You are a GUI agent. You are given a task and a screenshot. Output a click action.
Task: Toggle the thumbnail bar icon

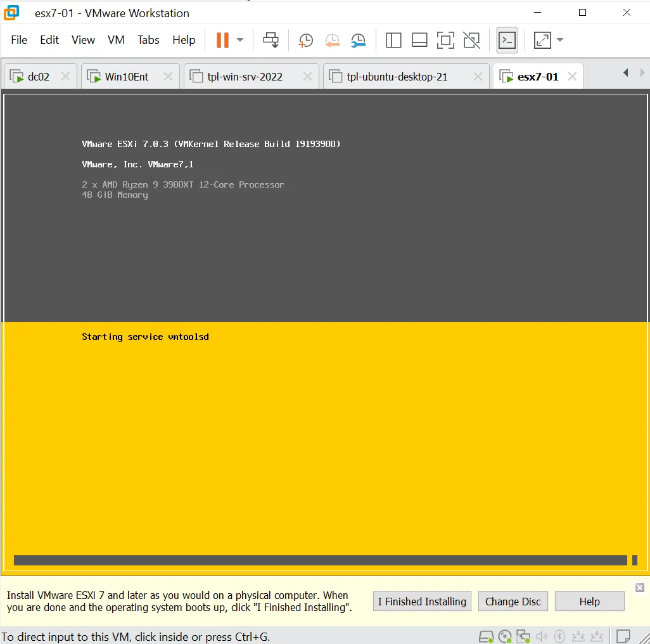[419, 40]
